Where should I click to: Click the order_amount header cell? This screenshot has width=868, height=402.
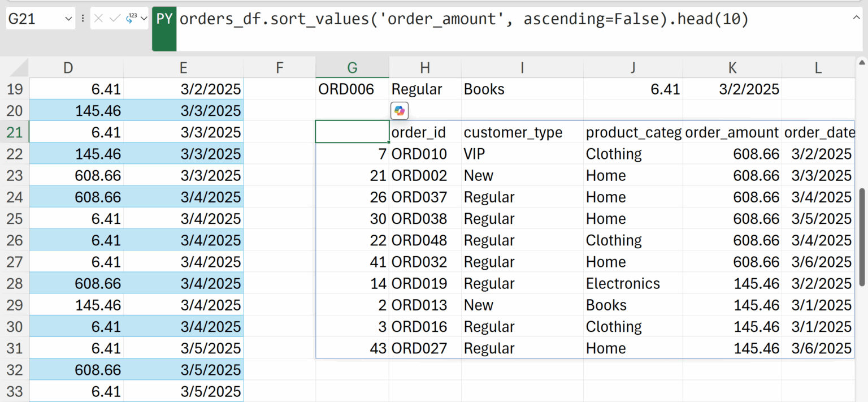pos(732,132)
